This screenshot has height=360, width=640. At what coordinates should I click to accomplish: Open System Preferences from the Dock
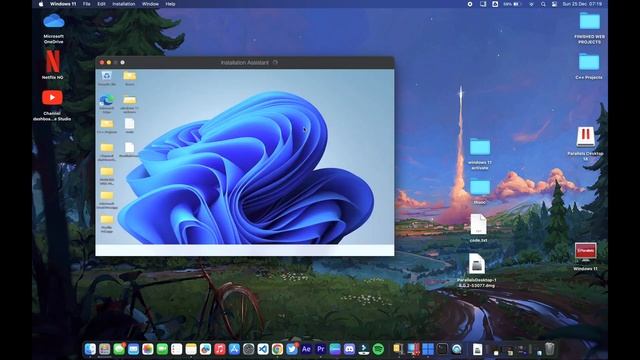click(x=249, y=349)
